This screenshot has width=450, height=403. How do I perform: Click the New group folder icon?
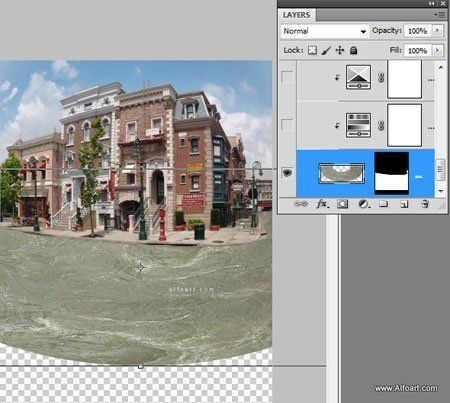(383, 204)
